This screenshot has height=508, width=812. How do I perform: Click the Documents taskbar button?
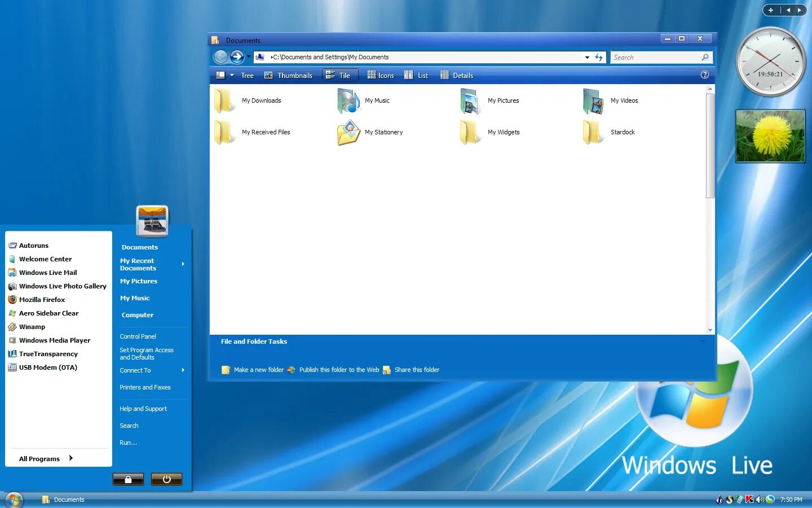click(x=63, y=500)
